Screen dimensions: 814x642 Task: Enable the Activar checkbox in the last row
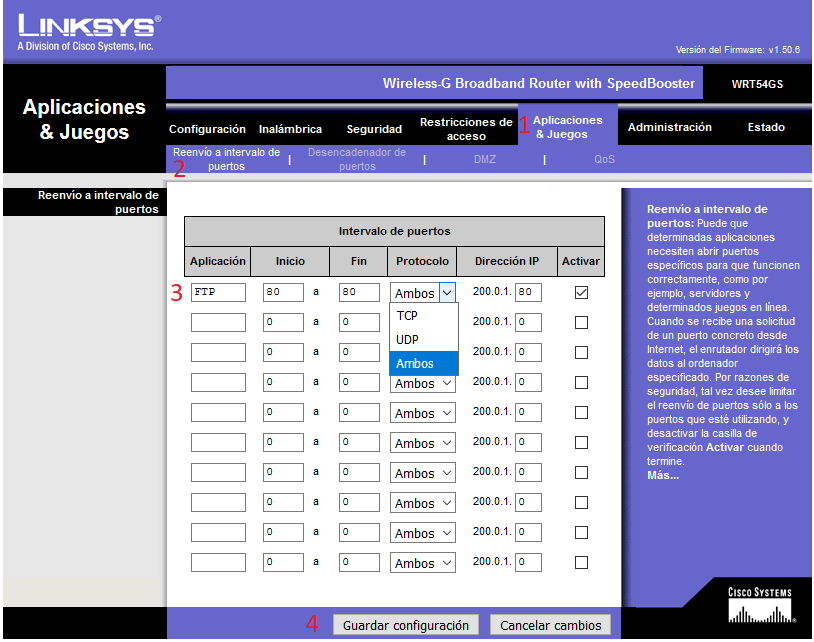point(581,563)
